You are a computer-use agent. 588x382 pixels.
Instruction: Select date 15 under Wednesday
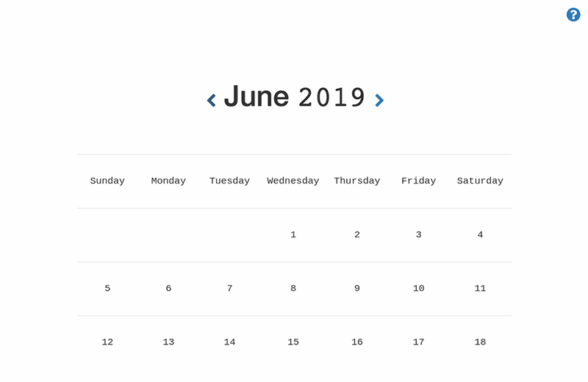(x=293, y=342)
